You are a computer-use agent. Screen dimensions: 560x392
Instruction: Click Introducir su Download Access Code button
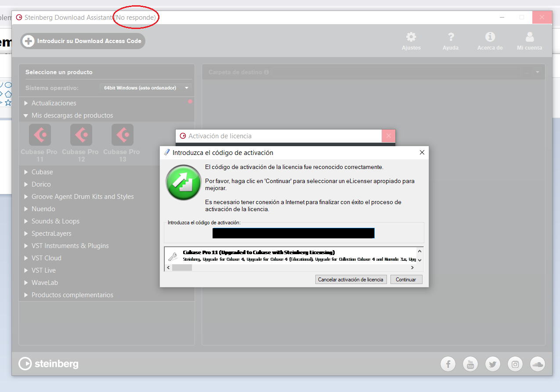83,41
